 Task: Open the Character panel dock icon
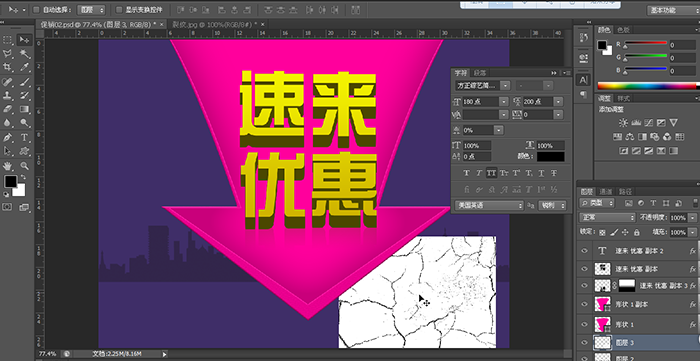(583, 80)
